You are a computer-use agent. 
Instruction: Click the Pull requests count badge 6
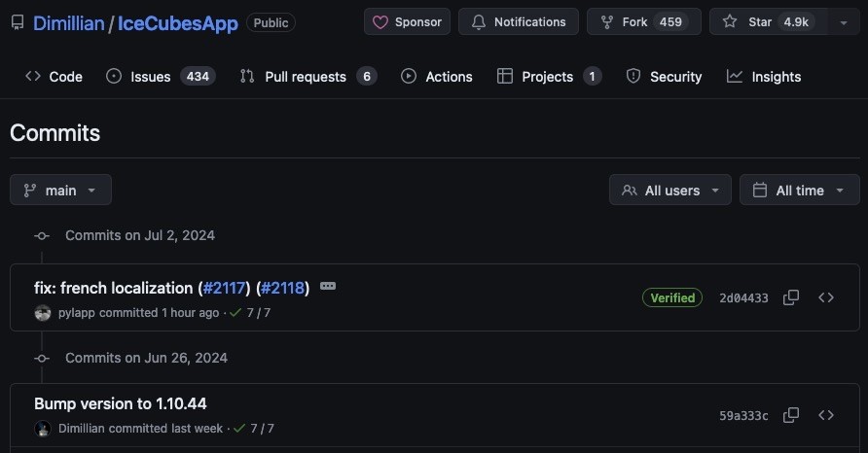tap(367, 77)
